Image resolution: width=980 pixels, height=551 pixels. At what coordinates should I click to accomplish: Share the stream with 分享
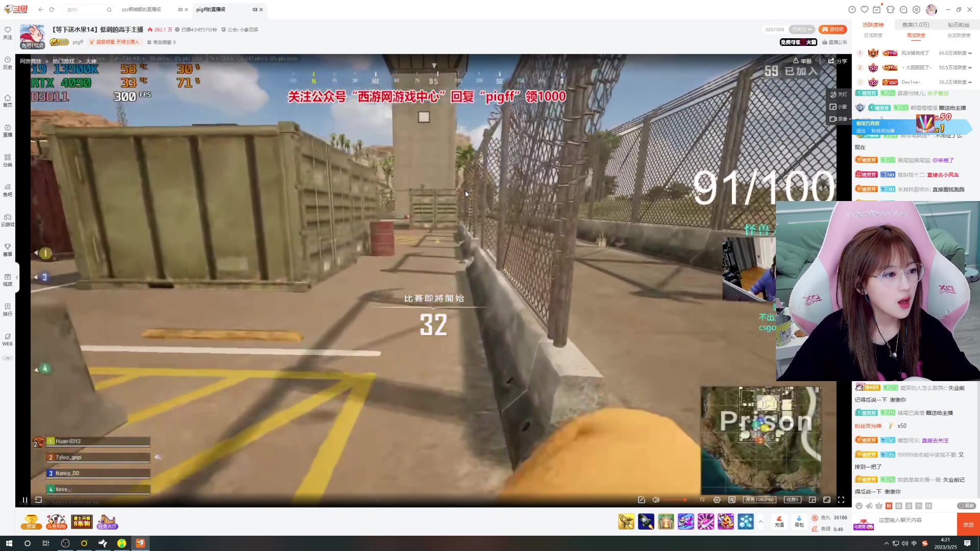(838, 61)
